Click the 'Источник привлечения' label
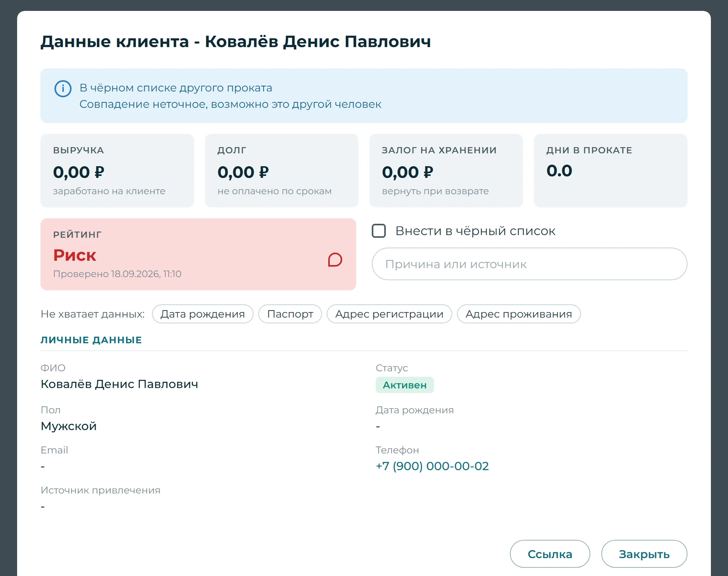This screenshot has width=728, height=576. click(x=100, y=490)
